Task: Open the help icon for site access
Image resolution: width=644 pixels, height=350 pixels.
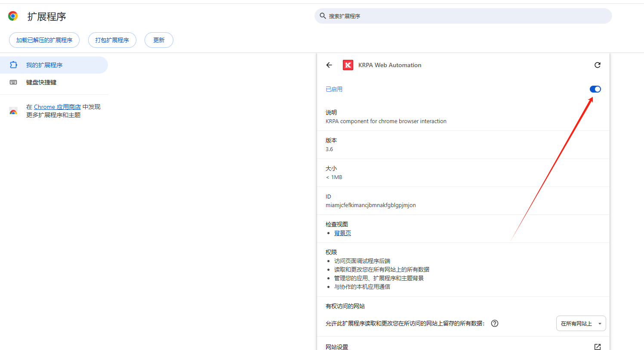Action: click(x=495, y=323)
